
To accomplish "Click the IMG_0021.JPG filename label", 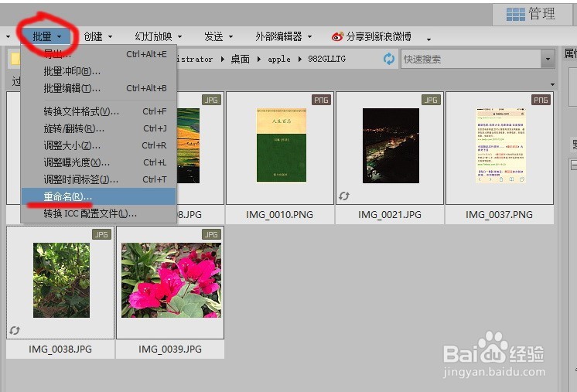I will pos(389,215).
